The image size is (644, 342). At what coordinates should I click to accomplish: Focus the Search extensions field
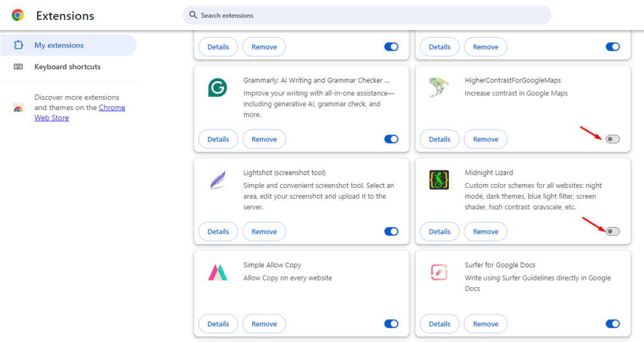pyautogui.click(x=367, y=15)
